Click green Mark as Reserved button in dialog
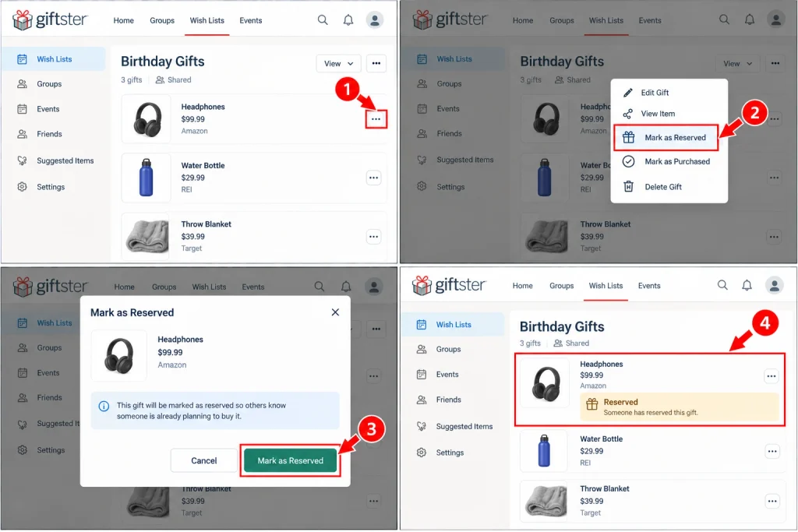This screenshot has height=532, width=798. pos(290,461)
